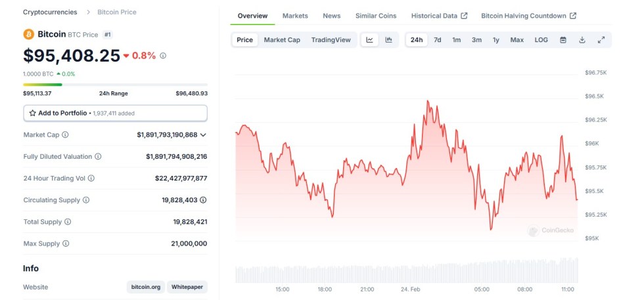Expand chart to fullscreen

(x=601, y=40)
